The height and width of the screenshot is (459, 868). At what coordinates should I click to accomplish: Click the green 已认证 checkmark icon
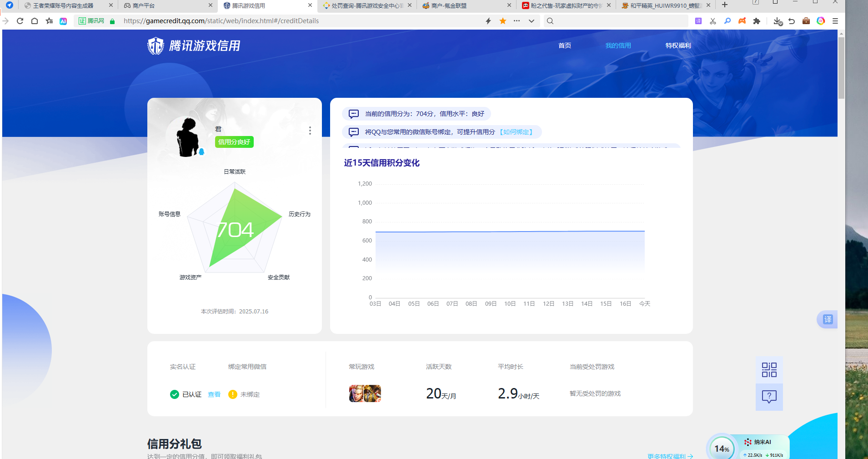coord(175,394)
